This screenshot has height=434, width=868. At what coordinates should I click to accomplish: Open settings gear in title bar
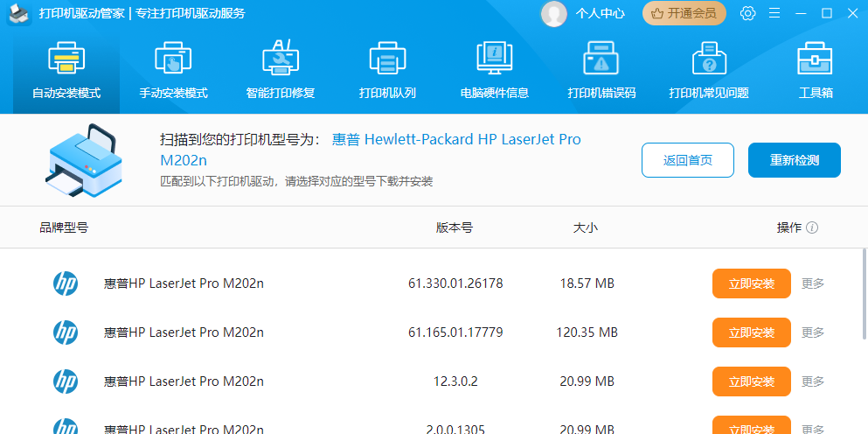click(x=747, y=13)
